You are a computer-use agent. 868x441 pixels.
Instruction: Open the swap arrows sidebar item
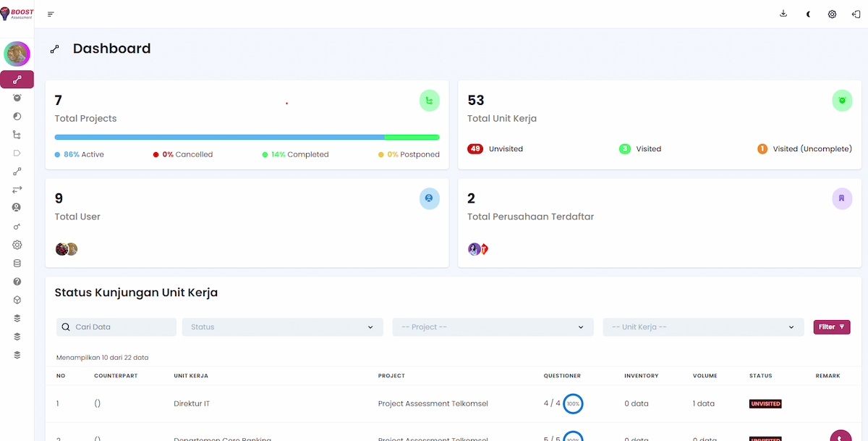pyautogui.click(x=17, y=190)
